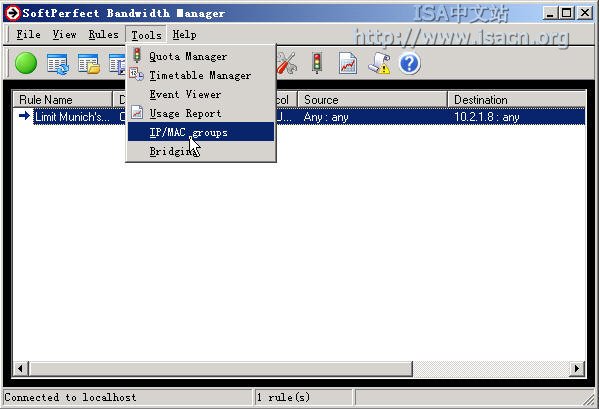The width and height of the screenshot is (599, 409).
Task: Select IP/MAC groups menu entry
Action: point(201,132)
